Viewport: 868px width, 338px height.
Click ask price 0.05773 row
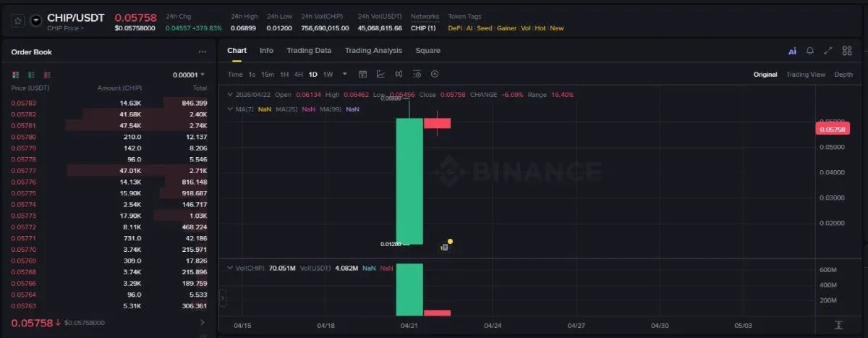coord(109,216)
